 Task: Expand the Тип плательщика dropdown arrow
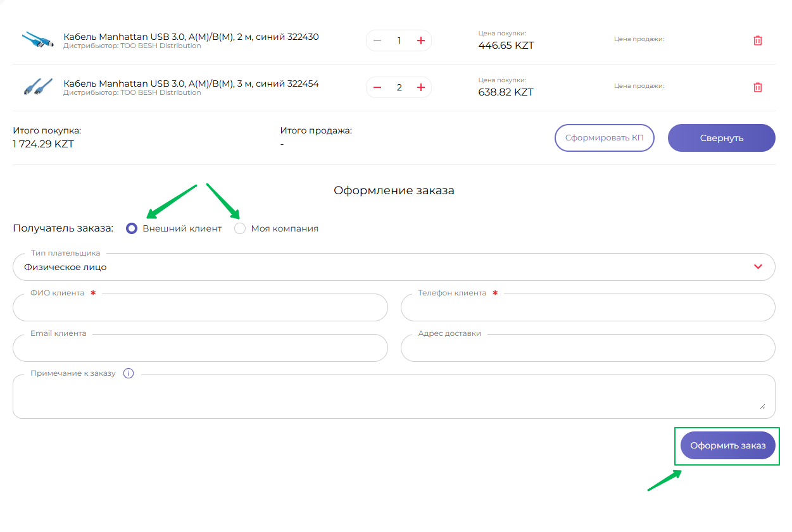[x=758, y=267]
